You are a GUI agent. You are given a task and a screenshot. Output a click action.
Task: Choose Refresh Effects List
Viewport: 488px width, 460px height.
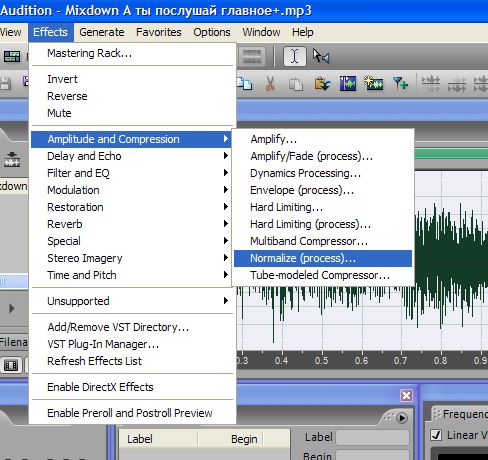133,361
